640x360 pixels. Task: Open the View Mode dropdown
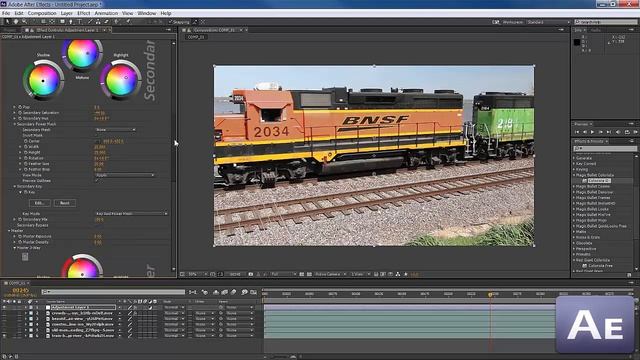(x=124, y=175)
